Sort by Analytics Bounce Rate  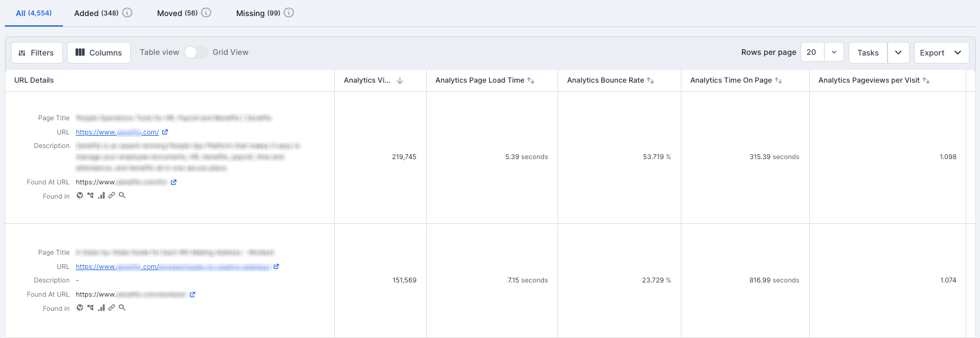[x=650, y=80]
